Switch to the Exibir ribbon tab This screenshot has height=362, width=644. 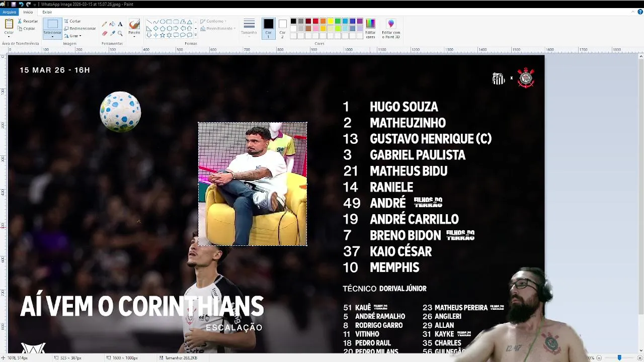(47, 12)
